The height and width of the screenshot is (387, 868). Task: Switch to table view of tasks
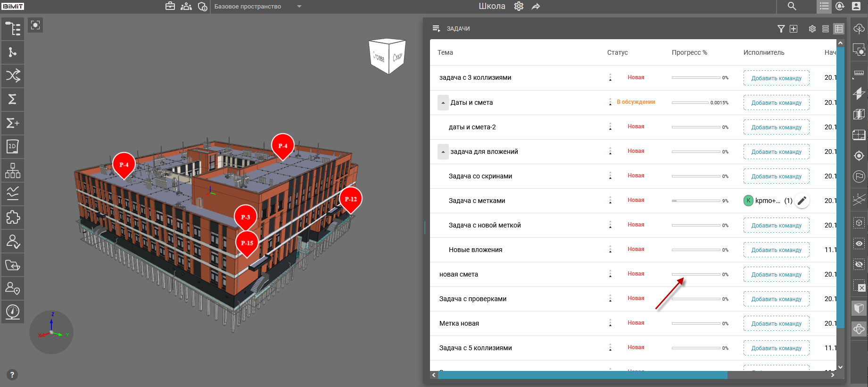point(838,29)
